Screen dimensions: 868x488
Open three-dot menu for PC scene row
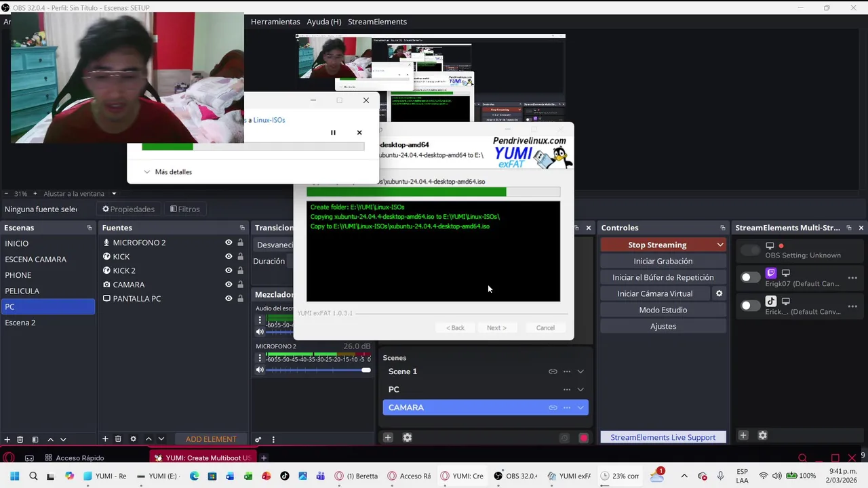point(567,390)
